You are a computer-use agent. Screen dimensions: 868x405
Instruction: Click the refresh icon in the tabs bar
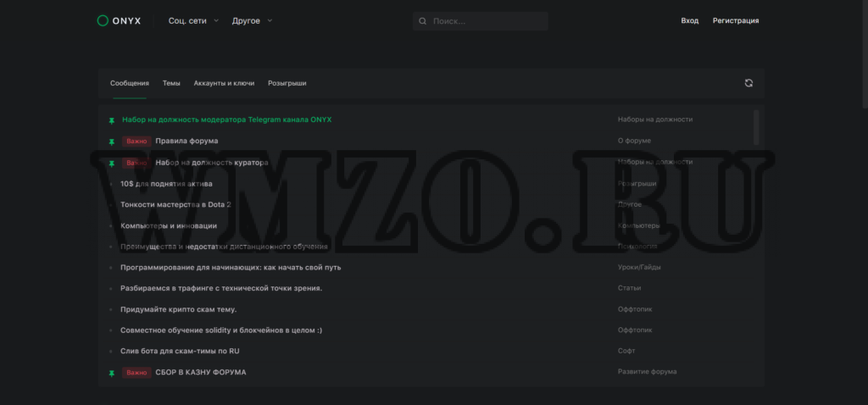coord(748,83)
